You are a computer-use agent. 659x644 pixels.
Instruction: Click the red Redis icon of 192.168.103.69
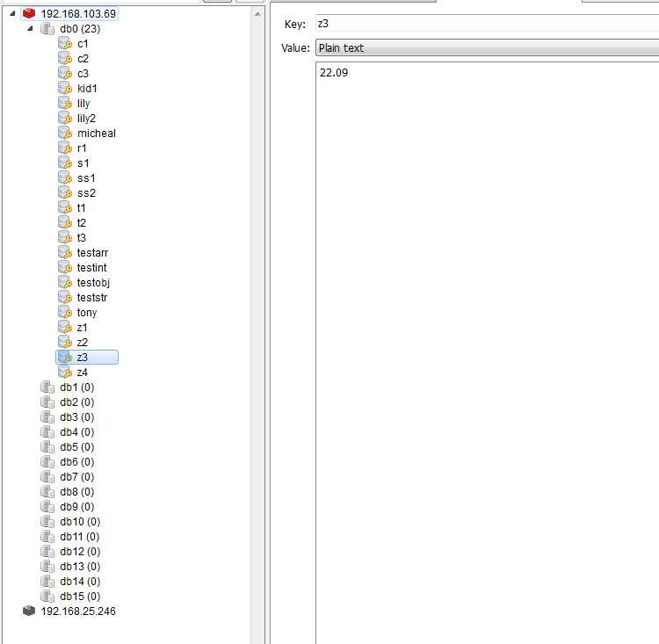[29, 13]
